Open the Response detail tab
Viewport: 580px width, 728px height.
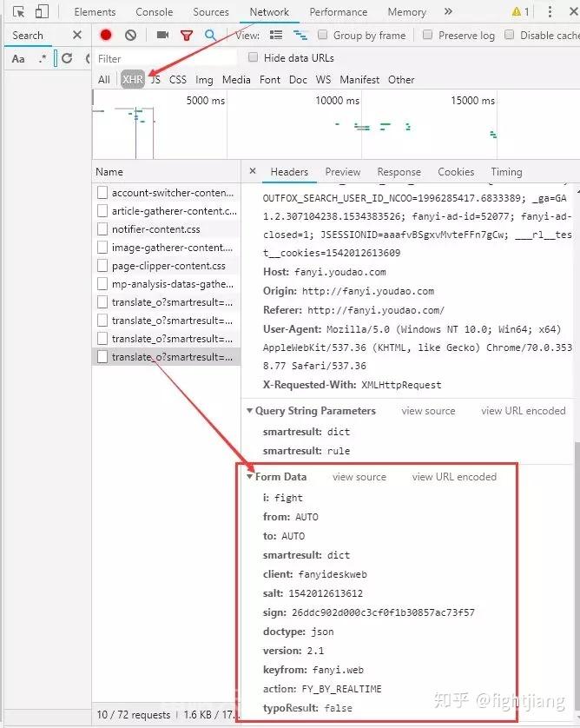point(399,172)
